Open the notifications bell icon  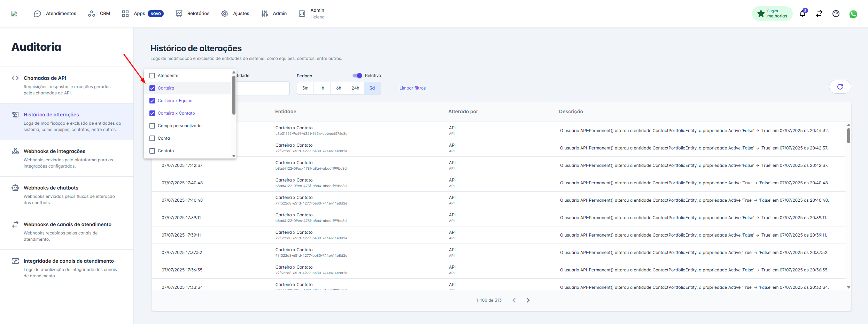point(803,14)
